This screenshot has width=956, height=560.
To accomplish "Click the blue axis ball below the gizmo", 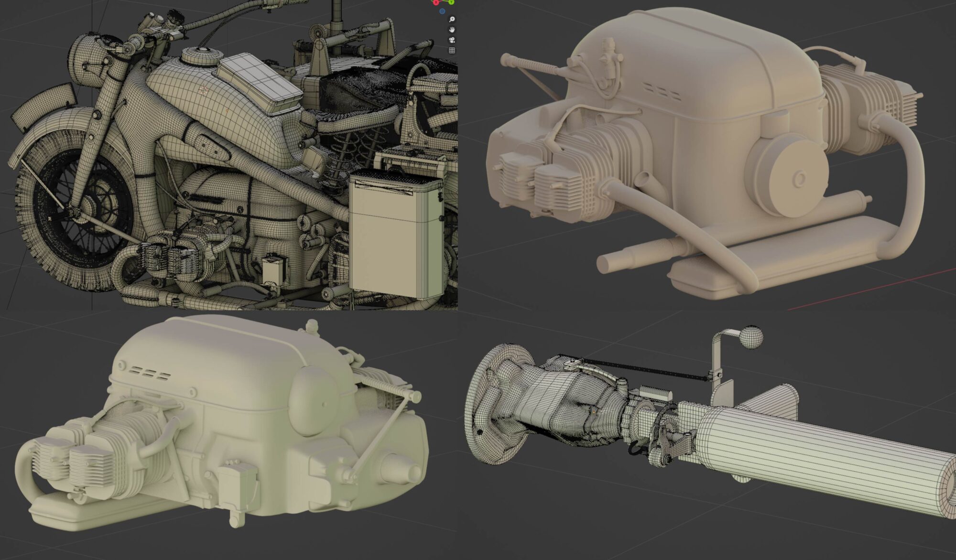I will click(443, 11).
